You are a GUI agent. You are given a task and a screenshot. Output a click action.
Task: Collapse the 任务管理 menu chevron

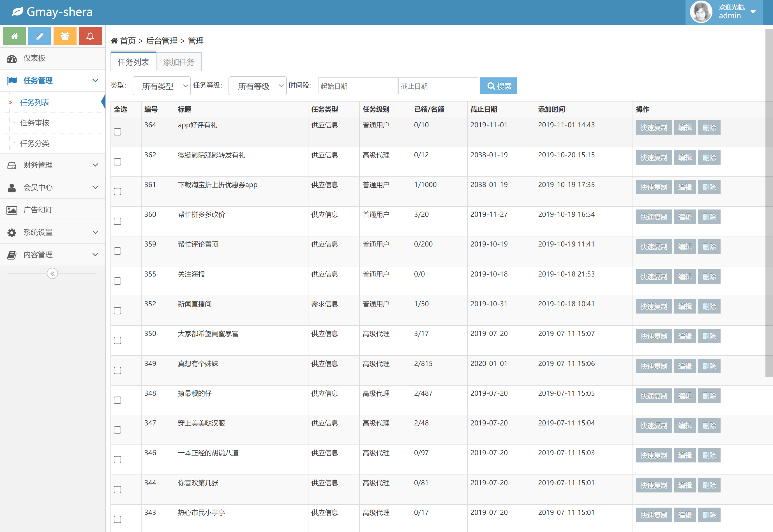(95, 81)
